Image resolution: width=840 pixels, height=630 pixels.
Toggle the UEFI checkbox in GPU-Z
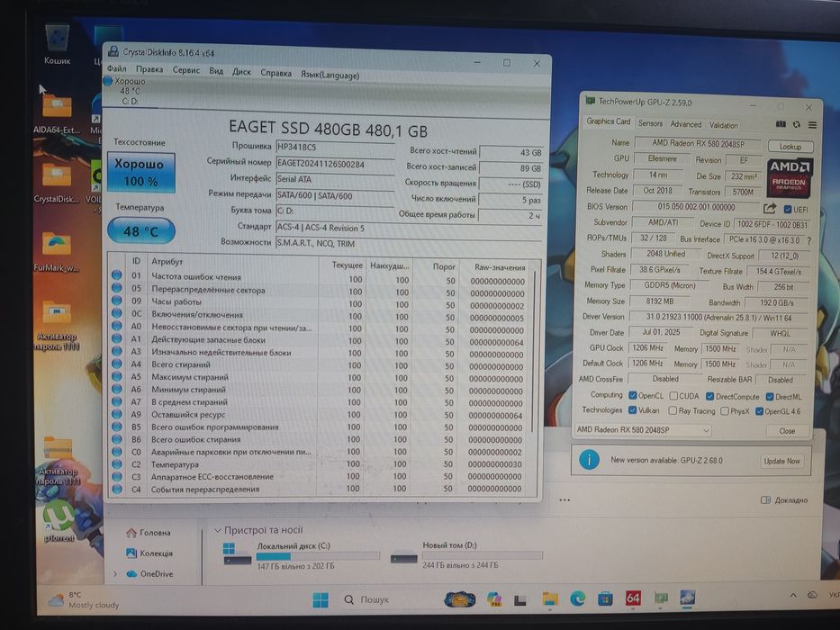(x=788, y=210)
